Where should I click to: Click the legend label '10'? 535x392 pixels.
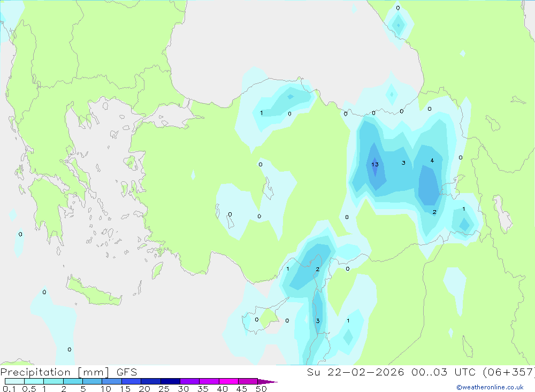click(106, 389)
